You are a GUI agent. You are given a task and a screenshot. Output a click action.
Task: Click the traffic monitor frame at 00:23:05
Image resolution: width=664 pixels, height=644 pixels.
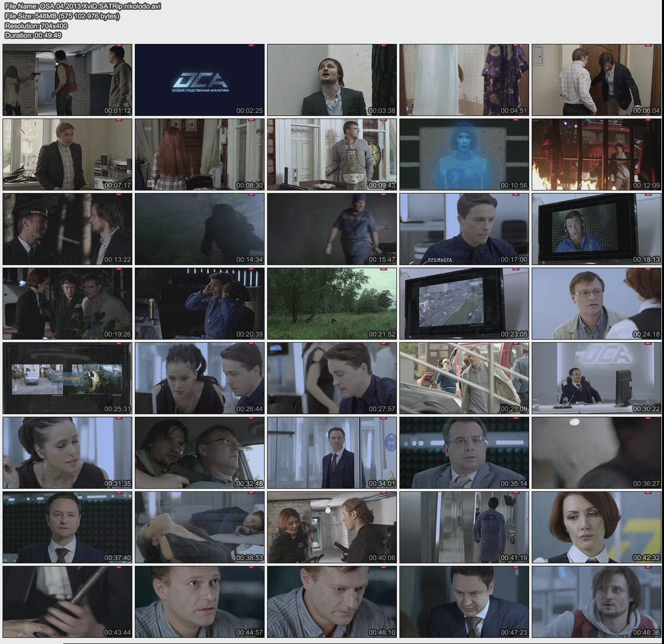point(464,303)
